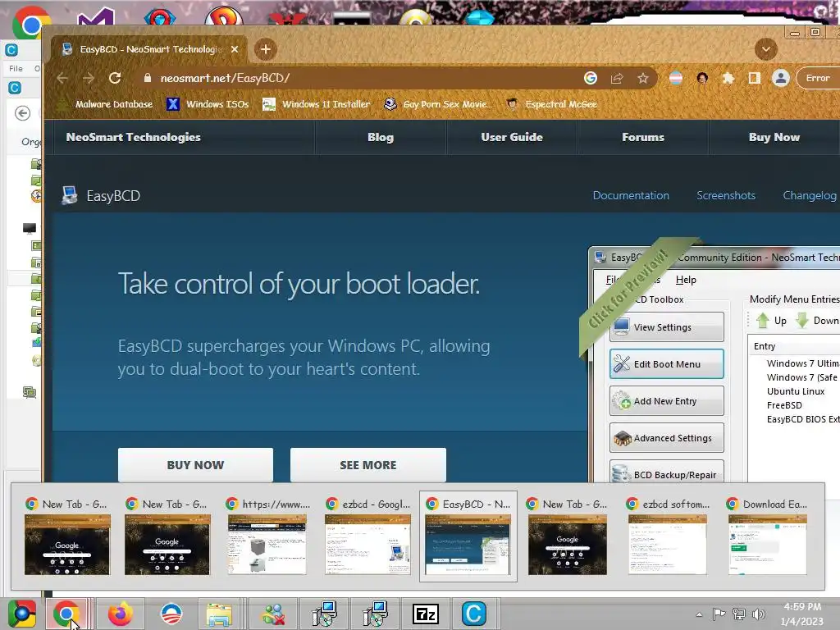Open the Espectral McGee bookmark
840x630 pixels.
[x=552, y=104]
